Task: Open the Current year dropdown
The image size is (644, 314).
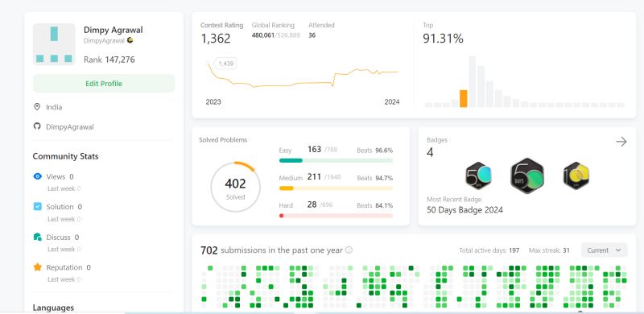Action: [605, 250]
